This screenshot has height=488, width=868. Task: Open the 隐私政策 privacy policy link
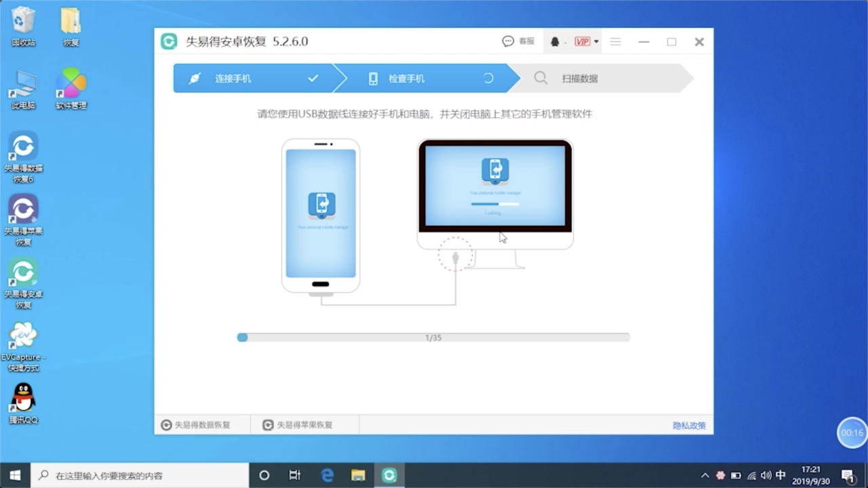click(x=689, y=426)
